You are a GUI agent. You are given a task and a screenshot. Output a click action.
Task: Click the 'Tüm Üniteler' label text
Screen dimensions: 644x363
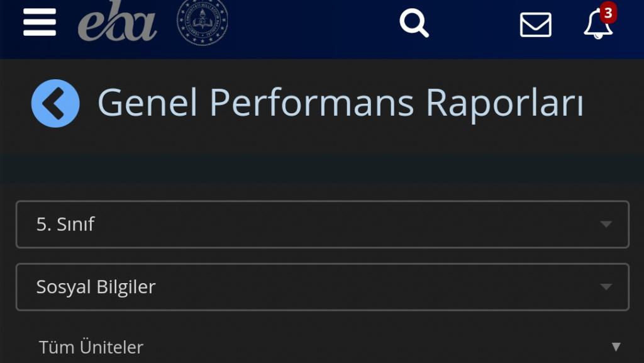click(x=91, y=347)
